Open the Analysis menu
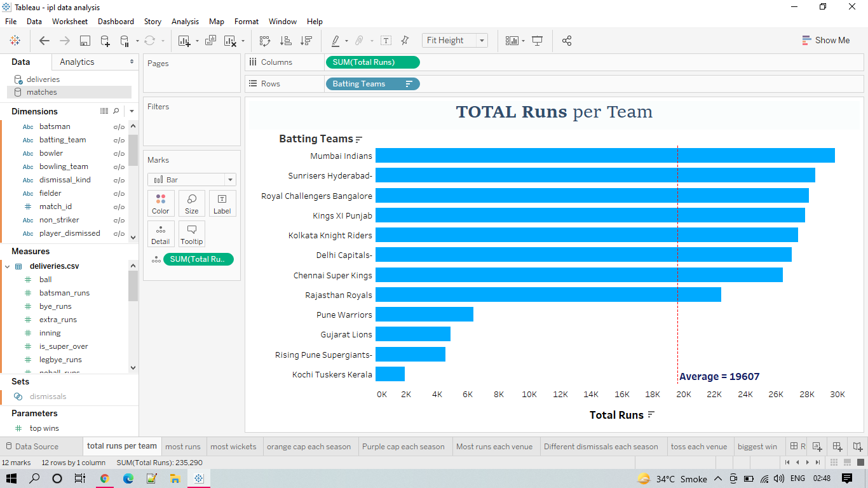 click(x=185, y=21)
